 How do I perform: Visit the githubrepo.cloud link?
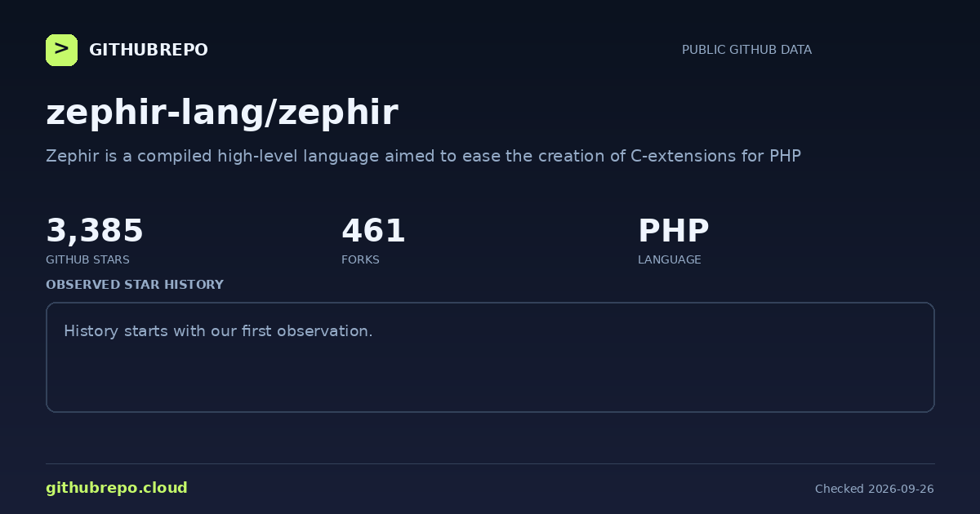coord(117,488)
